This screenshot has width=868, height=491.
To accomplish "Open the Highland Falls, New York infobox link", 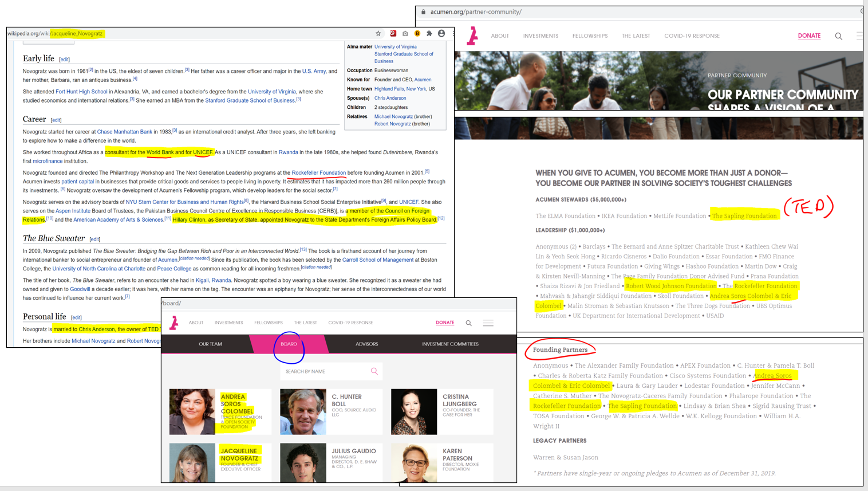I will pyautogui.click(x=400, y=89).
